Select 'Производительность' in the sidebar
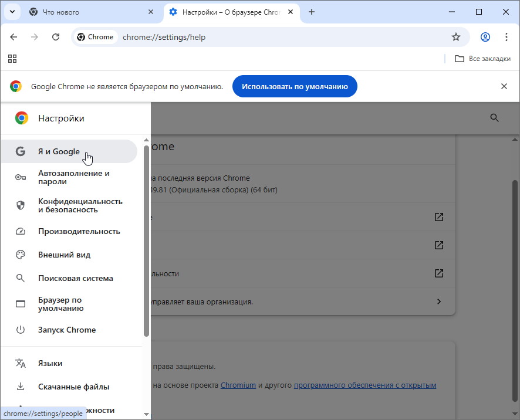Screen dimensions: 520x420 (x=79, y=231)
